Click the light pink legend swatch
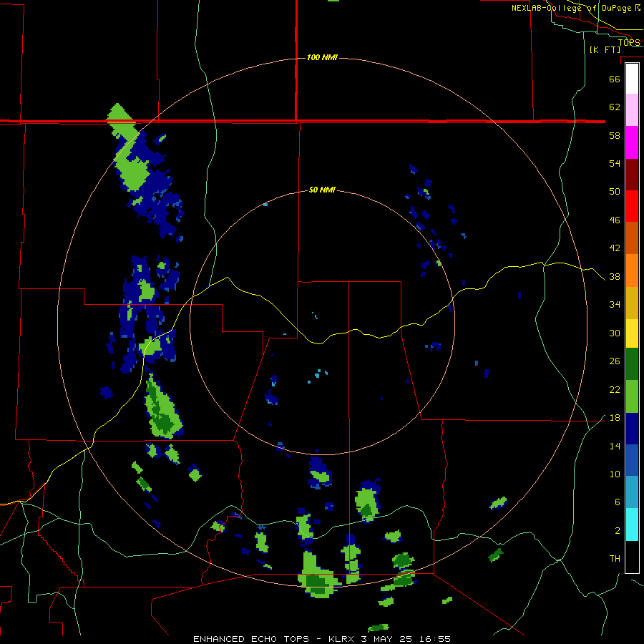Screen dimensions: 644x644 pos(632,110)
